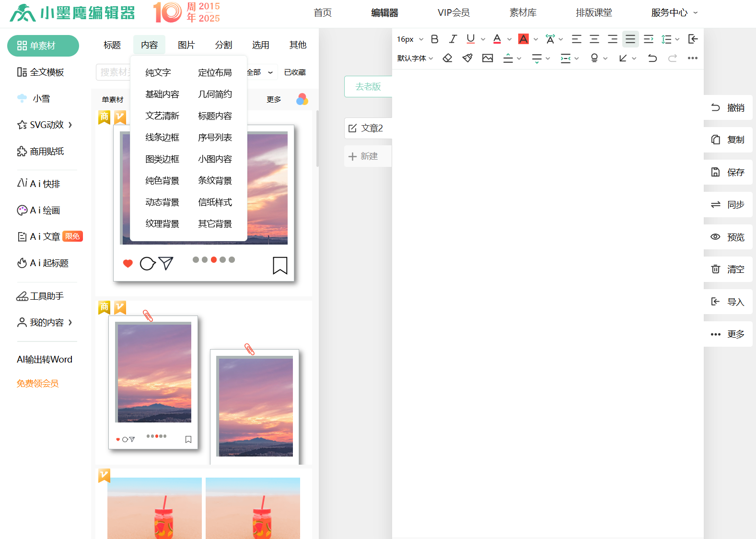Click the eraser clear-format icon

[447, 58]
